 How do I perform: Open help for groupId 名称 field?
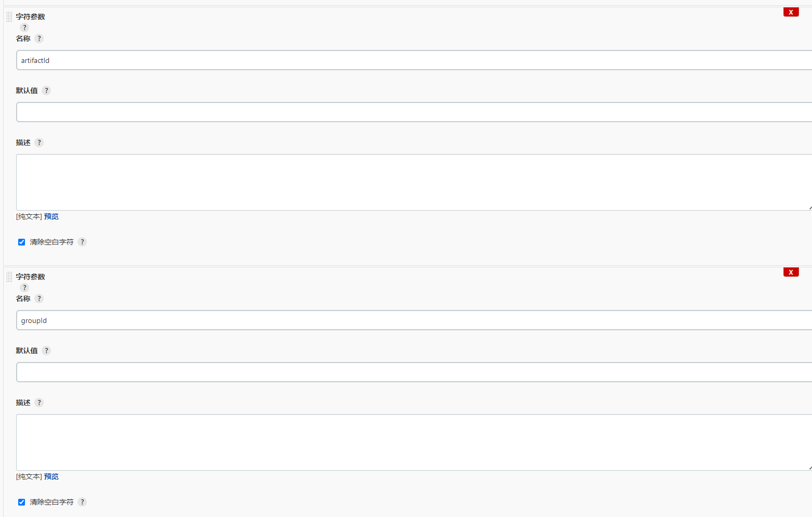[39, 299]
